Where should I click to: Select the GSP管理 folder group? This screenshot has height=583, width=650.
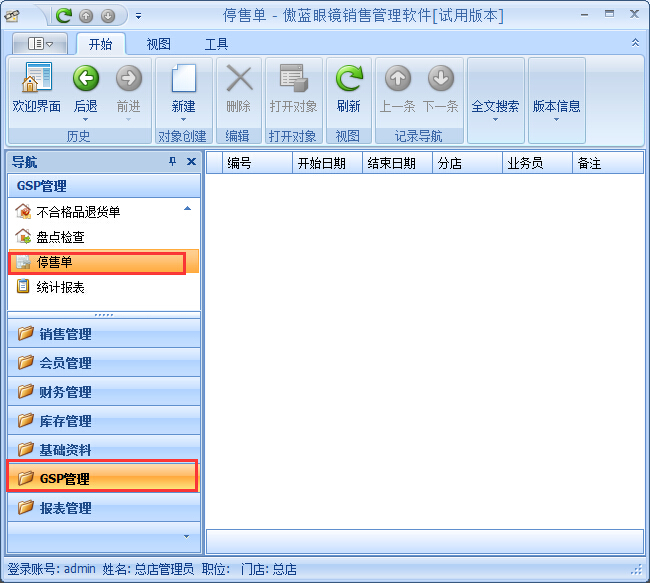click(103, 478)
